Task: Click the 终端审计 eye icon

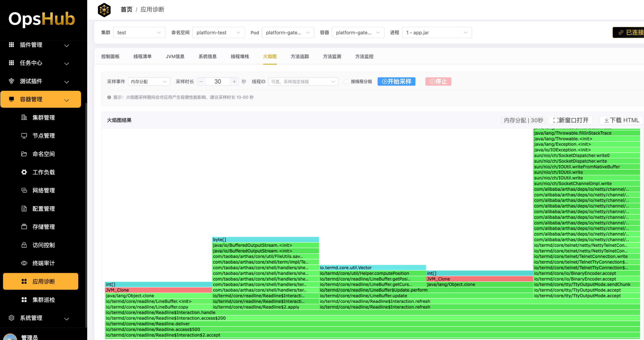Action: pos(24,263)
